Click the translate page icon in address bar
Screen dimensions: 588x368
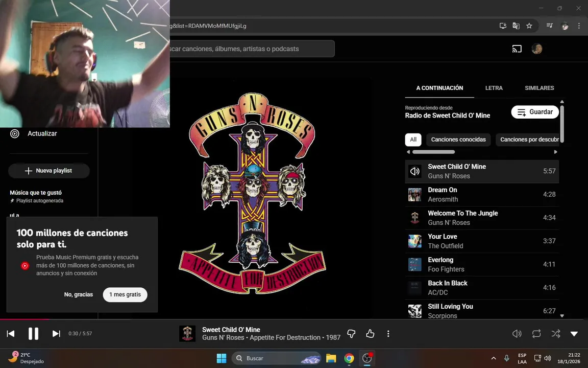pyautogui.click(x=516, y=26)
